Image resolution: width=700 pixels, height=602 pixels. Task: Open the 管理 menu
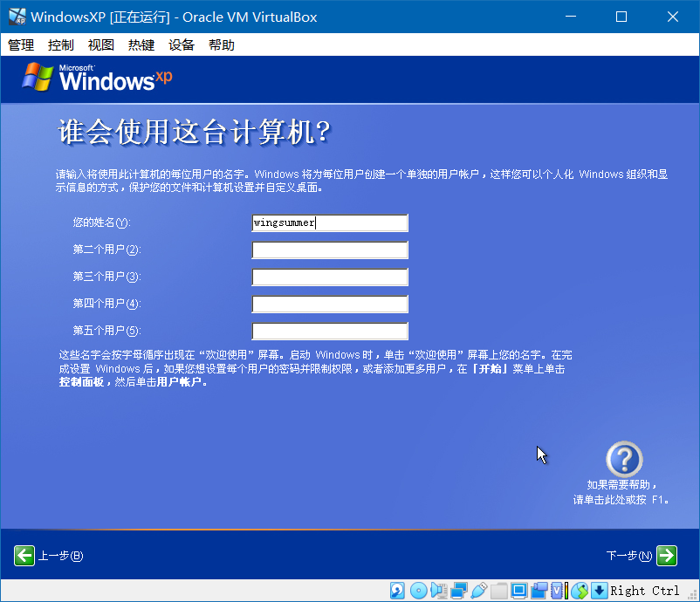21,44
